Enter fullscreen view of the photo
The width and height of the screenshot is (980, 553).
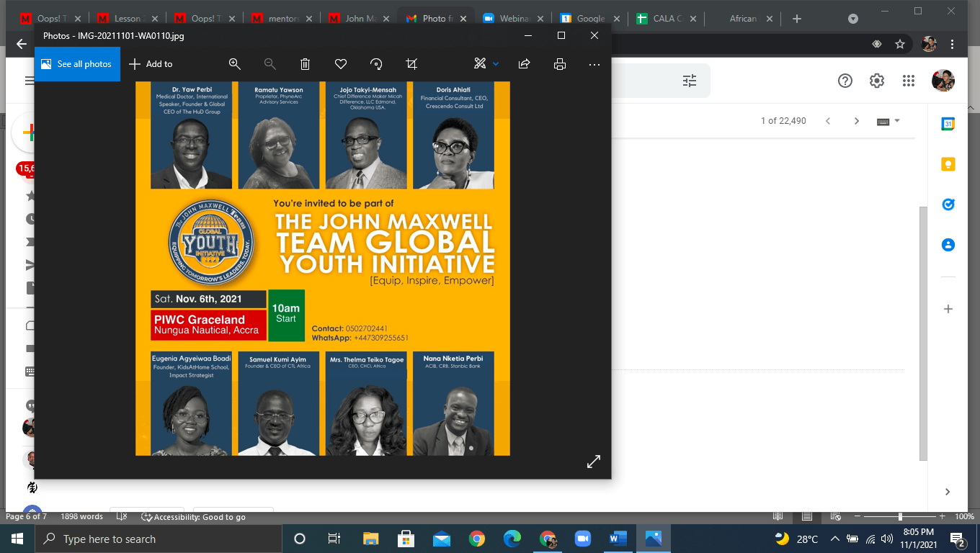[594, 462]
